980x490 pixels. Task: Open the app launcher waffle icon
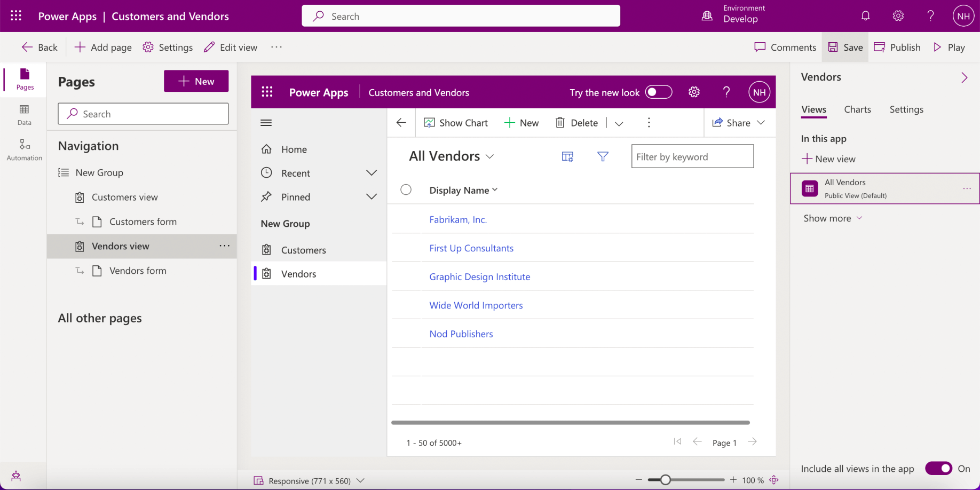pos(16,16)
